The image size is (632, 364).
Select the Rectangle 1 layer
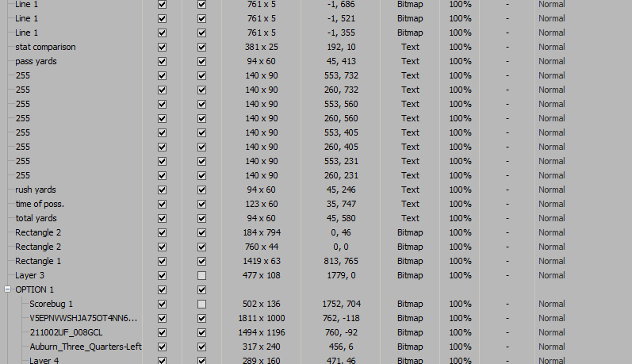click(37, 261)
